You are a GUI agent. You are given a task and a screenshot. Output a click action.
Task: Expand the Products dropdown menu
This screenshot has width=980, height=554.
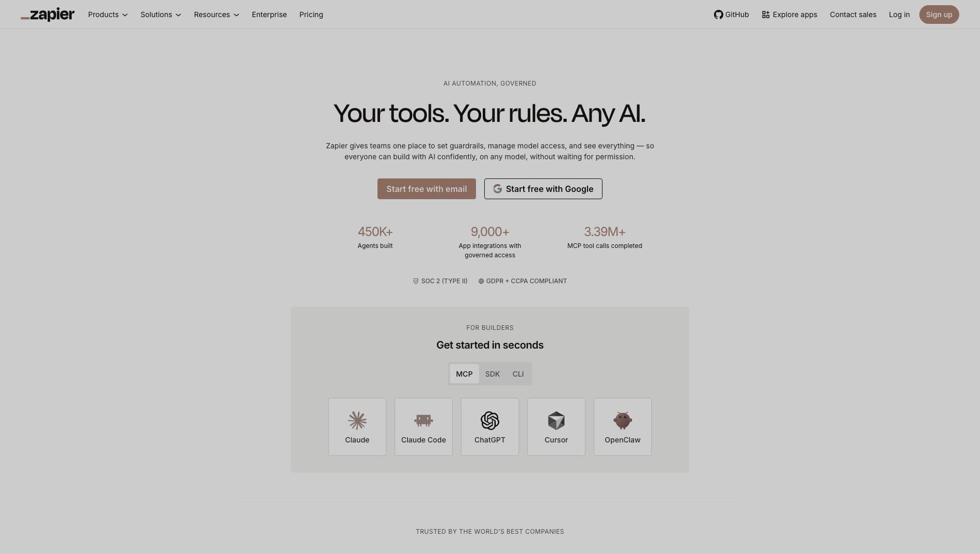pyautogui.click(x=108, y=15)
